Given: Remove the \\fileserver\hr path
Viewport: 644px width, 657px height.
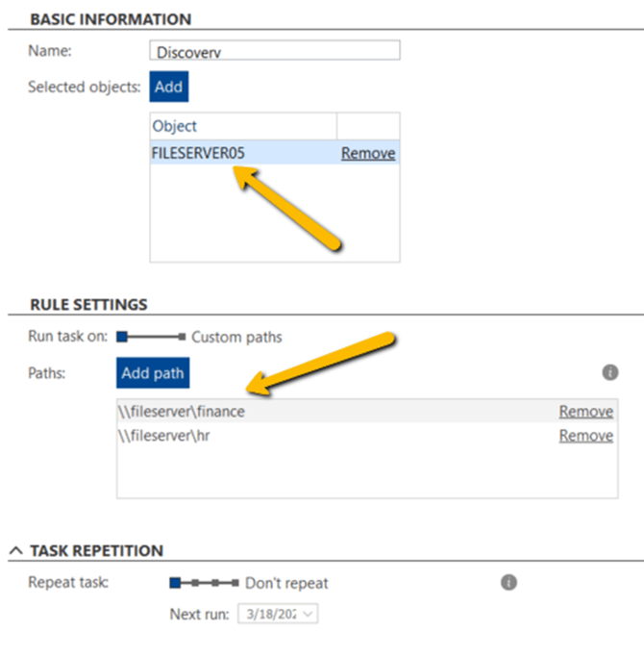Looking at the screenshot, I should pos(585,436).
